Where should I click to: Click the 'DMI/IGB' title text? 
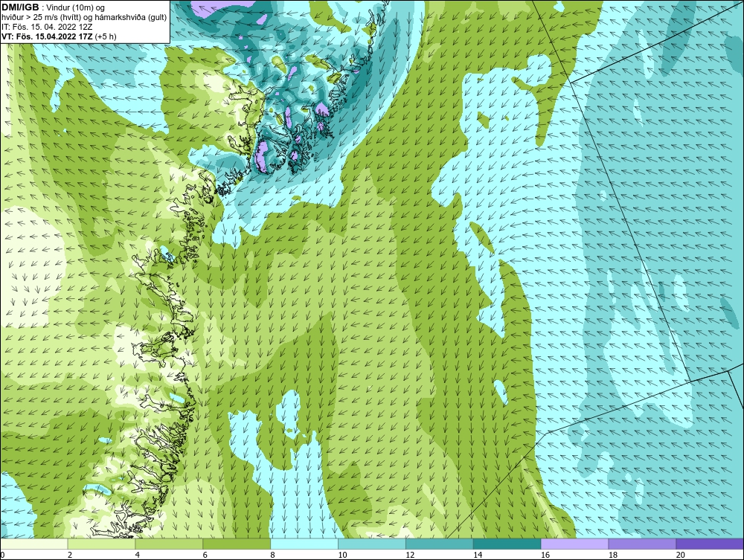click(x=20, y=7)
